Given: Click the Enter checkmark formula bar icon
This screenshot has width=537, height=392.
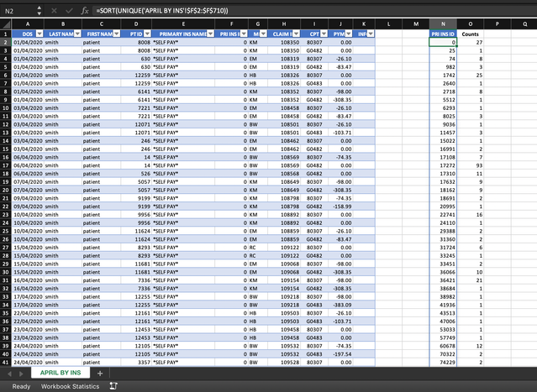Looking at the screenshot, I should click(69, 11).
